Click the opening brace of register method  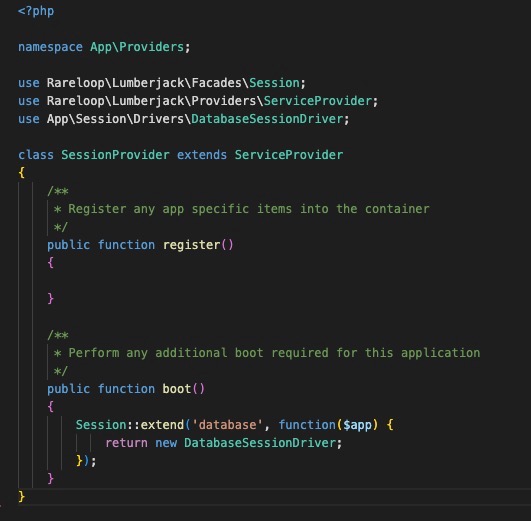[50, 263]
